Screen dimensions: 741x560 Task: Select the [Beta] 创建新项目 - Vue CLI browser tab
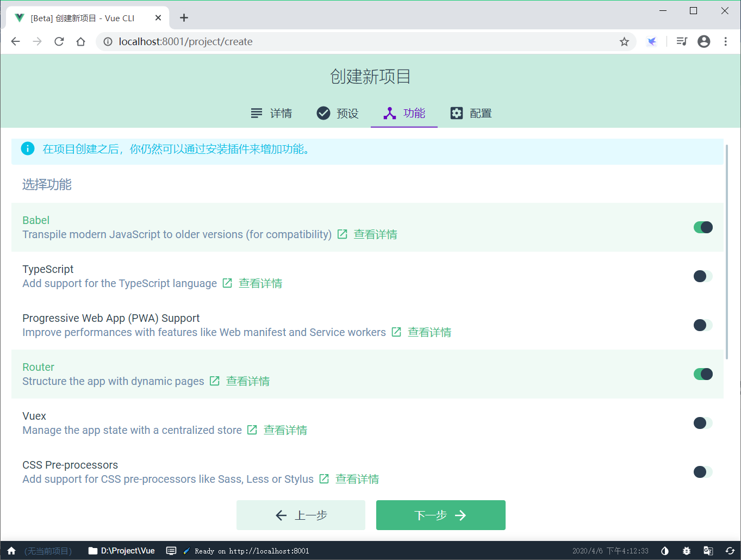click(88, 18)
